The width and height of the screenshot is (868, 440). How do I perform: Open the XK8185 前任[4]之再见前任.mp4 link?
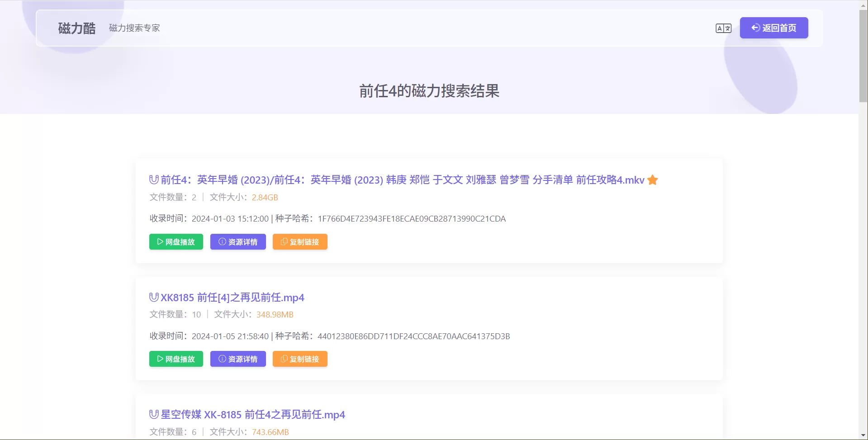point(232,297)
